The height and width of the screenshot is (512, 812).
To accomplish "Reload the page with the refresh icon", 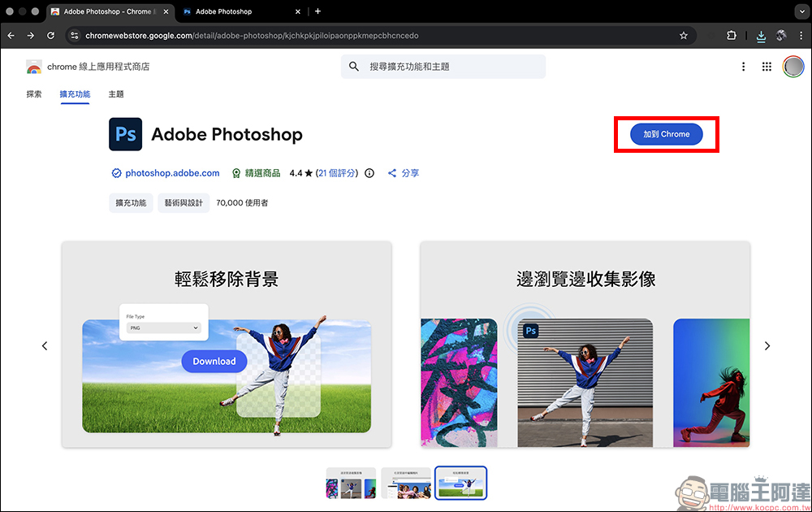I will tap(50, 36).
